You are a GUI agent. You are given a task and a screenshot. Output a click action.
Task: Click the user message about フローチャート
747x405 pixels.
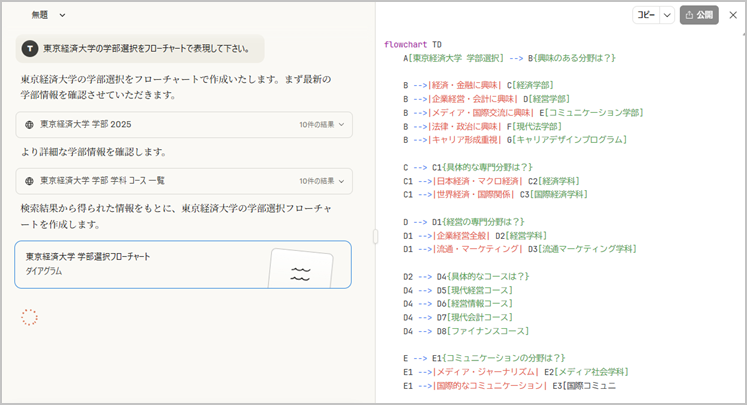(x=140, y=49)
